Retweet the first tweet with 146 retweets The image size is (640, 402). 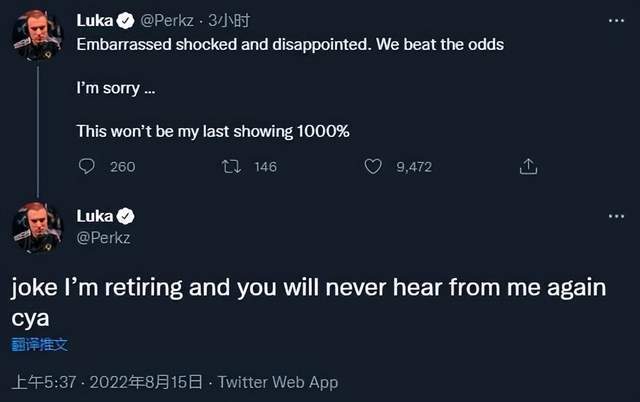231,167
